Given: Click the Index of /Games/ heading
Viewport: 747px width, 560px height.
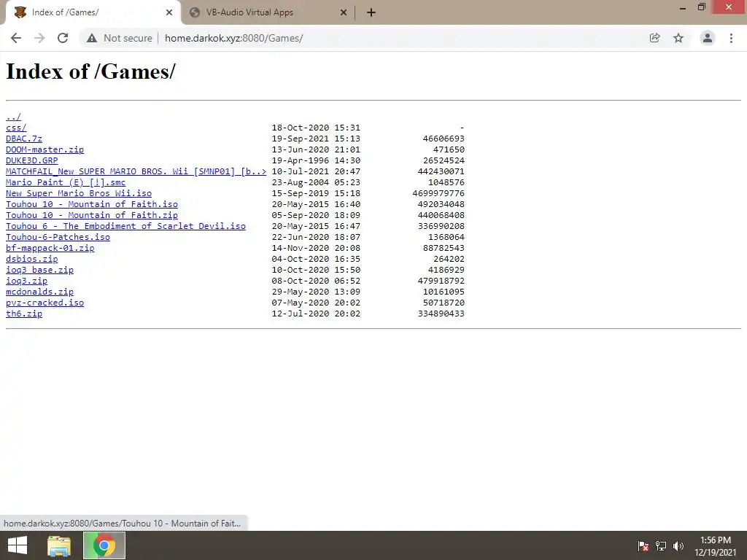Looking at the screenshot, I should click(x=90, y=71).
